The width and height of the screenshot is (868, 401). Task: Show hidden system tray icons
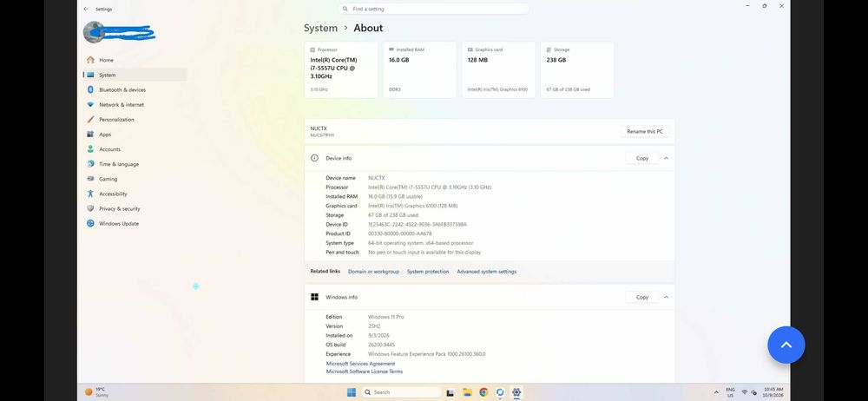(716, 392)
